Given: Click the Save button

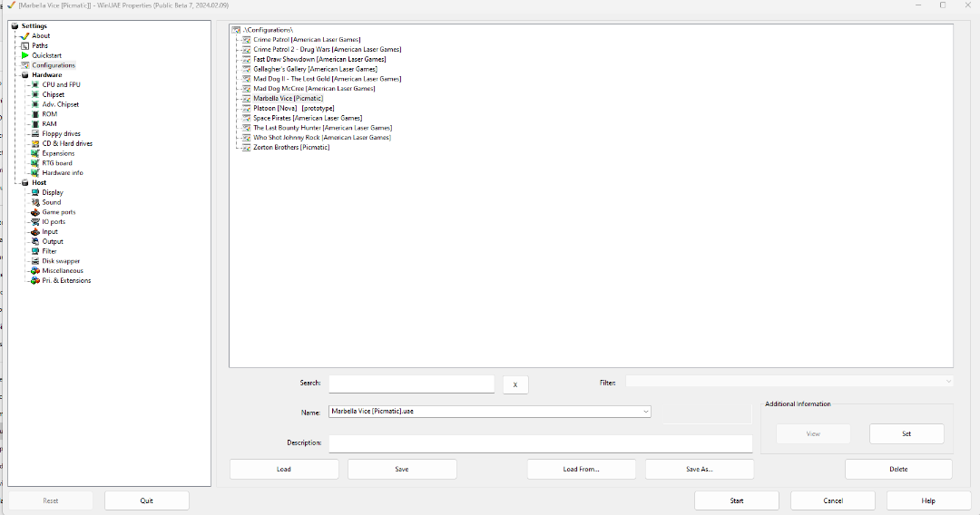Looking at the screenshot, I should pyautogui.click(x=402, y=470).
